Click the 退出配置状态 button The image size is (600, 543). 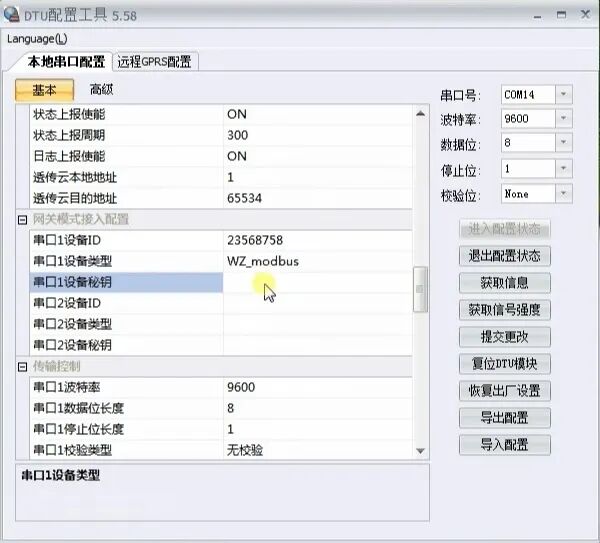click(x=505, y=256)
